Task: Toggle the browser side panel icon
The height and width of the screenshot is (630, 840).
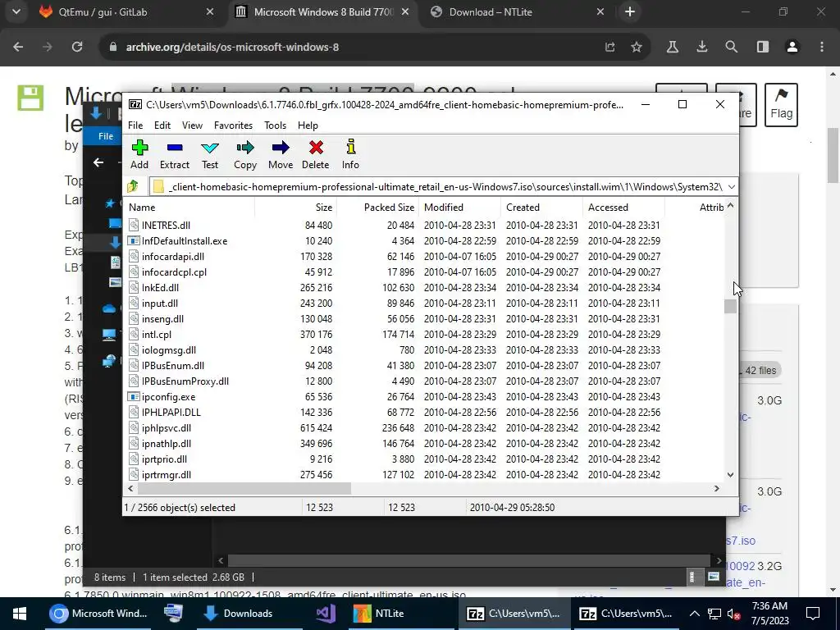Action: point(763,47)
